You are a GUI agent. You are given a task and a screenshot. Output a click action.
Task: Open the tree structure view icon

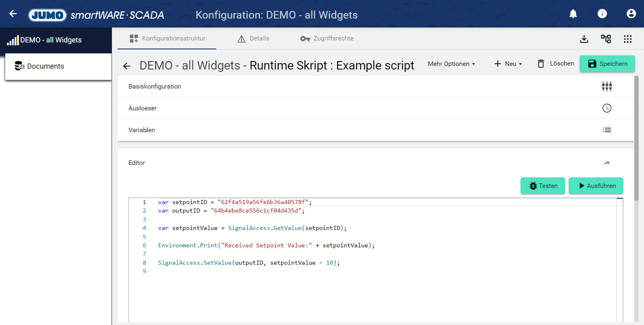pos(606,39)
